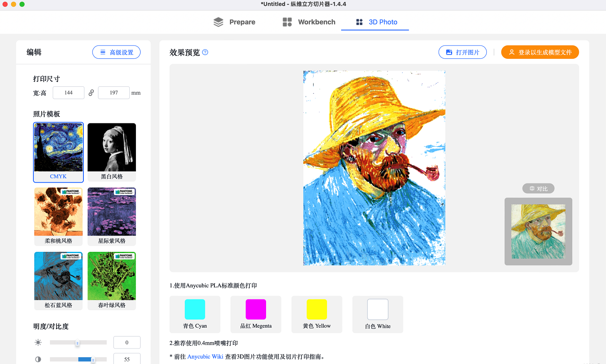Select the 松石蓝风格 blue portrait template
Viewport: 606px width, 364px height.
pyautogui.click(x=58, y=281)
